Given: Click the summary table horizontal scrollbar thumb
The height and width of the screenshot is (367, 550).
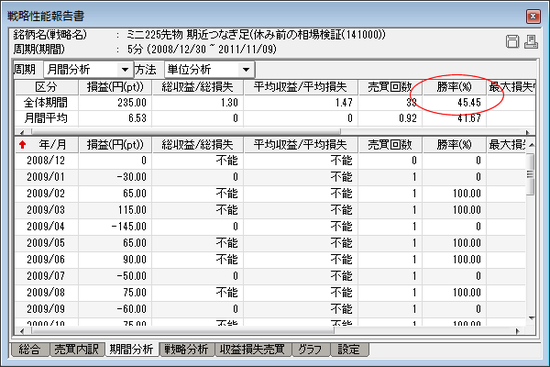Looking at the screenshot, I should click(x=186, y=132).
